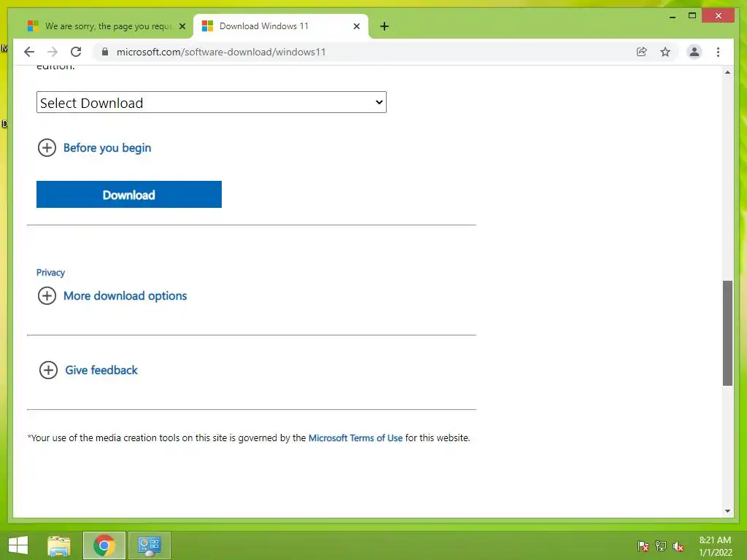Click the network status tray icon

(661, 546)
